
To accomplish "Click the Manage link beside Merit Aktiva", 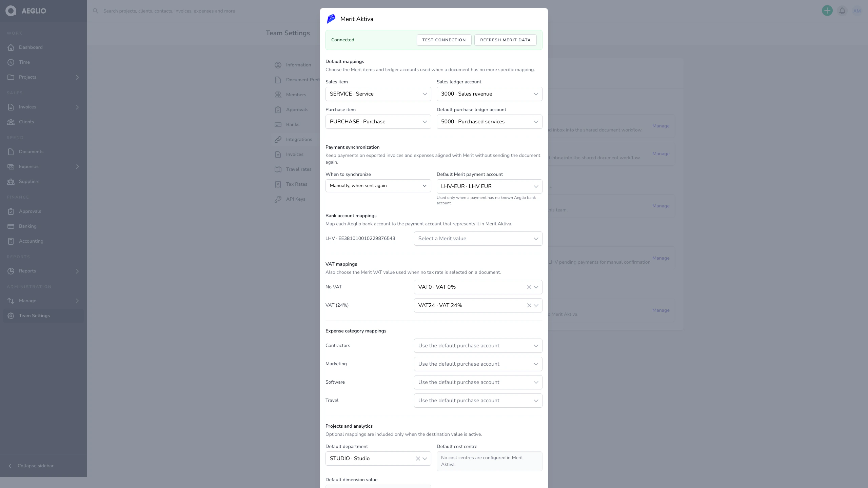I will 661,310.
